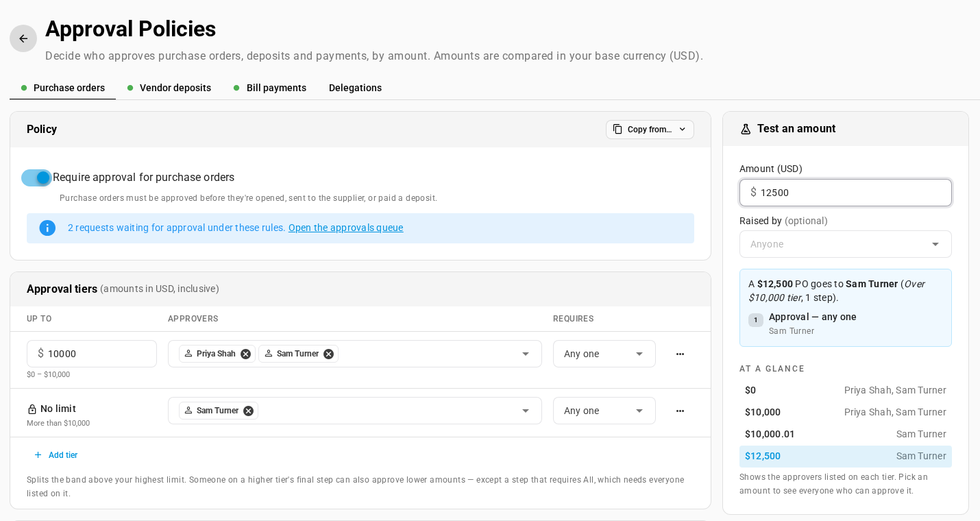Toggle Require approval for purchase orders
980x521 pixels.
coord(36,178)
